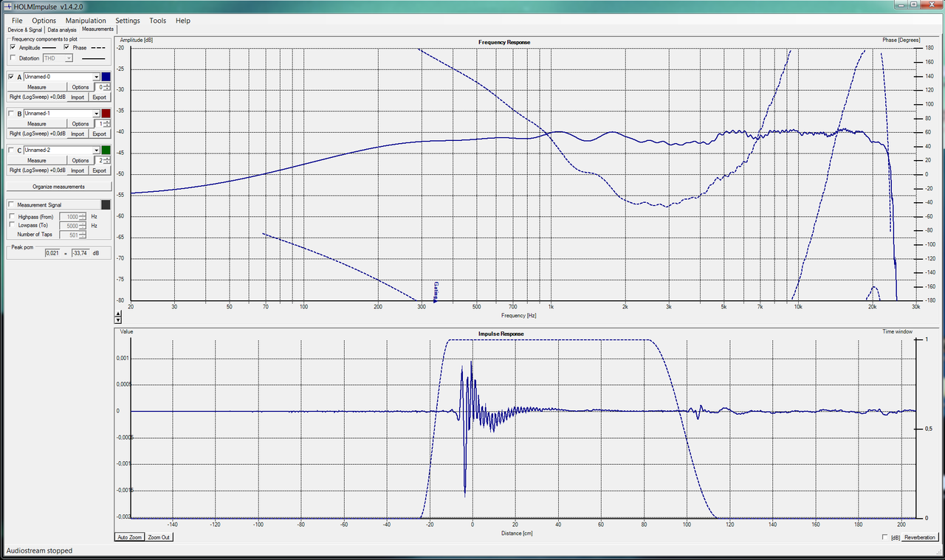
Task: Open the Tools menu
Action: pos(158,21)
